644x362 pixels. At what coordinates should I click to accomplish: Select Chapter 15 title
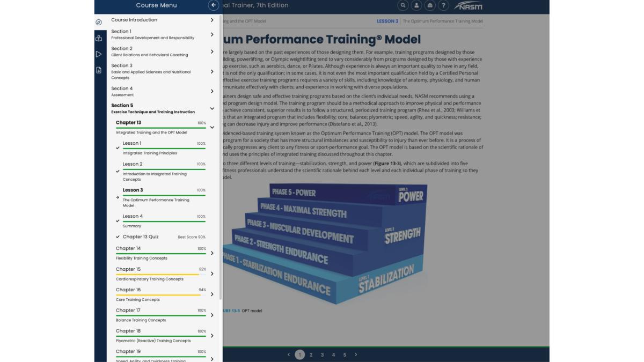(128, 269)
